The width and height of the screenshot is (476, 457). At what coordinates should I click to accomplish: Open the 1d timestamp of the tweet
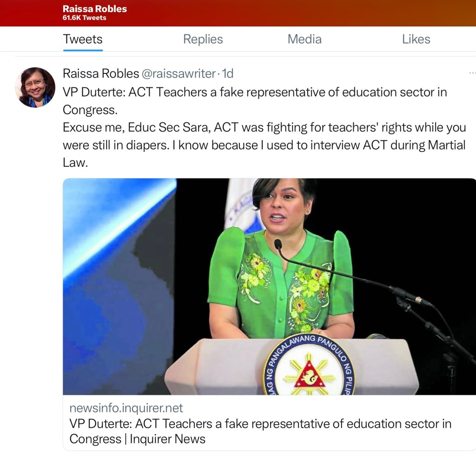228,73
